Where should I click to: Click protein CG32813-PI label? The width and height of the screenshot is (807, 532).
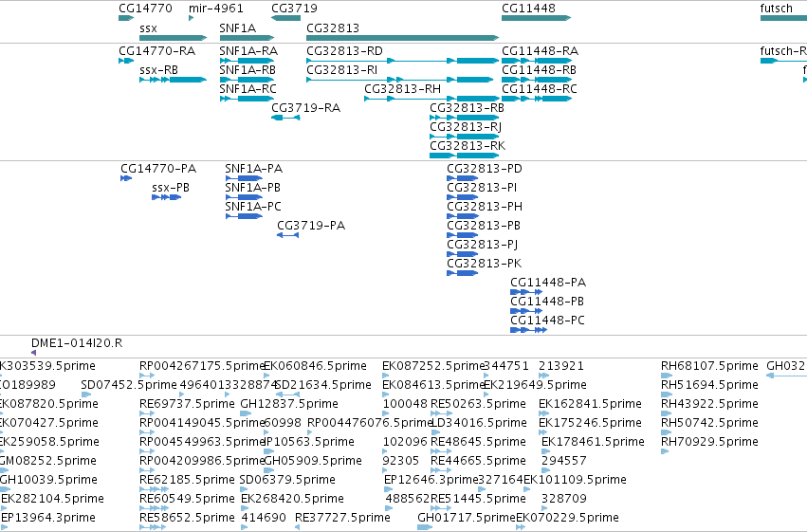pyautogui.click(x=482, y=188)
